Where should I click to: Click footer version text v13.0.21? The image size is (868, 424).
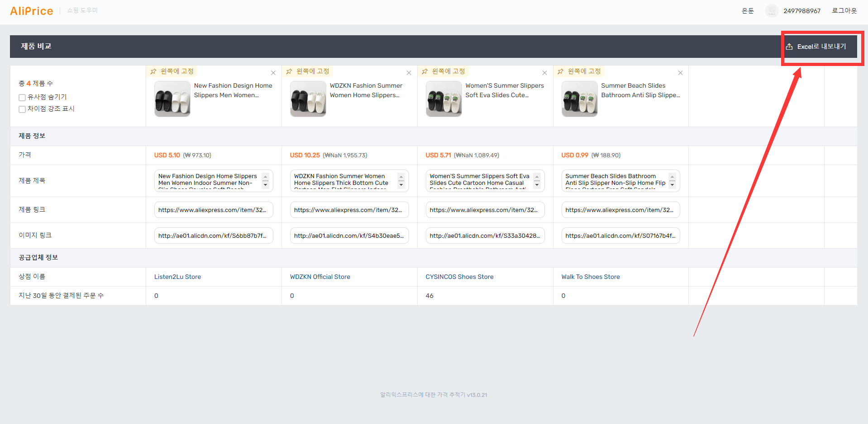477,395
